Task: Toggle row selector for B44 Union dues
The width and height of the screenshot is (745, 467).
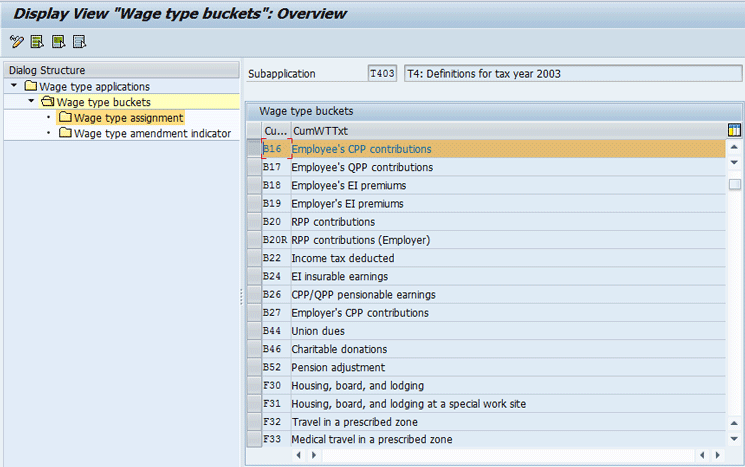Action: point(253,331)
